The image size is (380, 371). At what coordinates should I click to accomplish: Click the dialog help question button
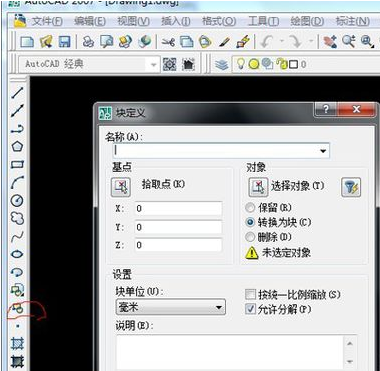tap(325, 110)
